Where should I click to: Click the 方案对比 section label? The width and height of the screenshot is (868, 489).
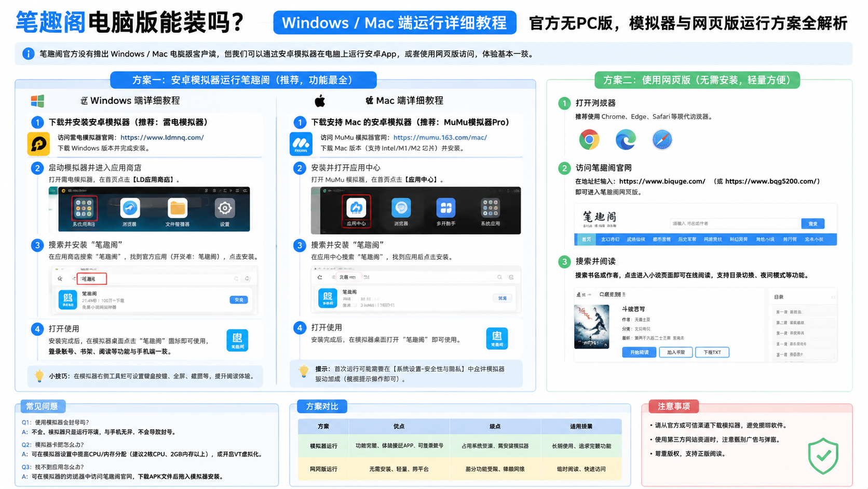click(322, 406)
